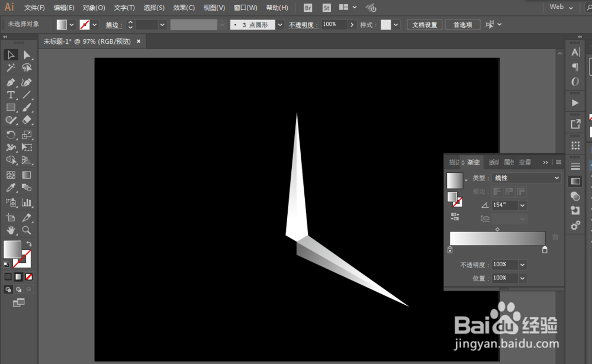The image size is (592, 364).
Task: Select the Pen tool
Action: (10, 82)
